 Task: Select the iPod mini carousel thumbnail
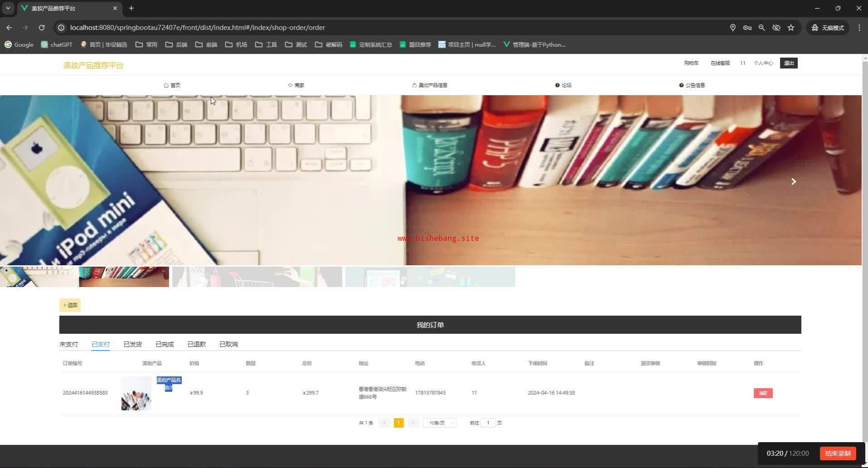[x=84, y=277]
